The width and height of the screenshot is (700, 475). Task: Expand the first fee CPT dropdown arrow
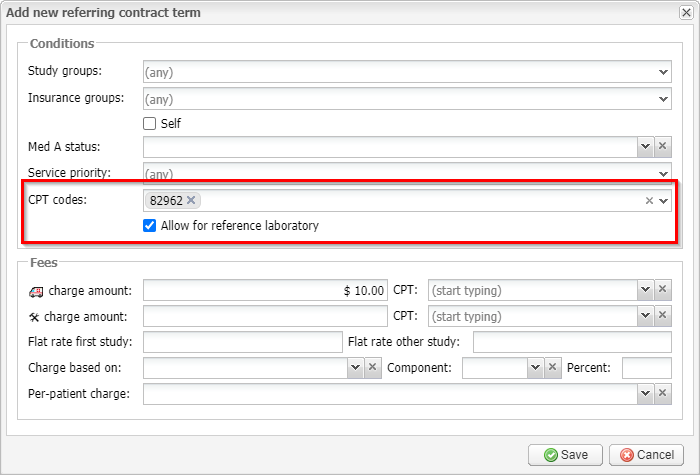pos(645,290)
